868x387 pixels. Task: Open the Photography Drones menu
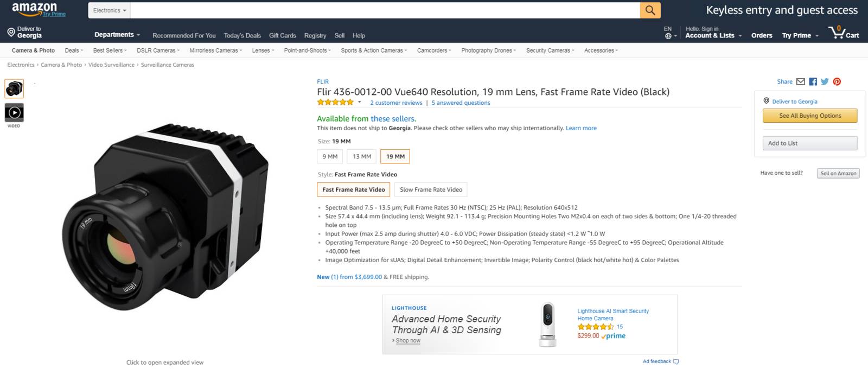pyautogui.click(x=488, y=50)
